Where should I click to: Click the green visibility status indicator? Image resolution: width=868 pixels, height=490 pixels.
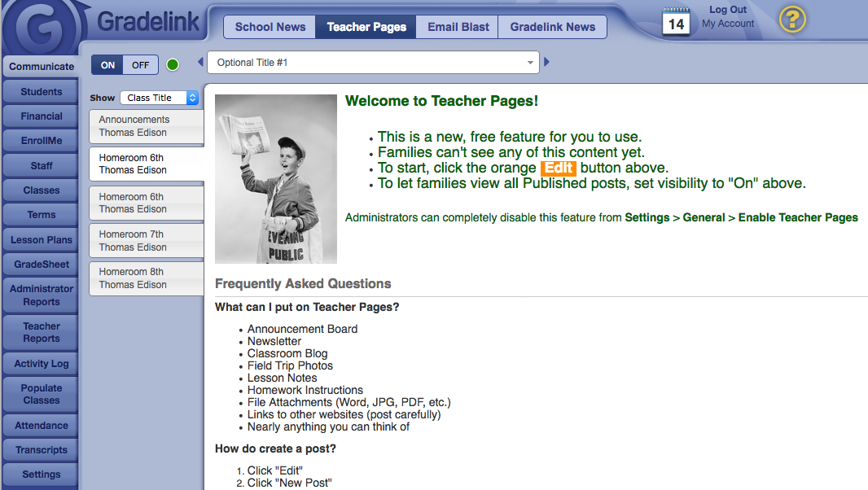tap(173, 65)
